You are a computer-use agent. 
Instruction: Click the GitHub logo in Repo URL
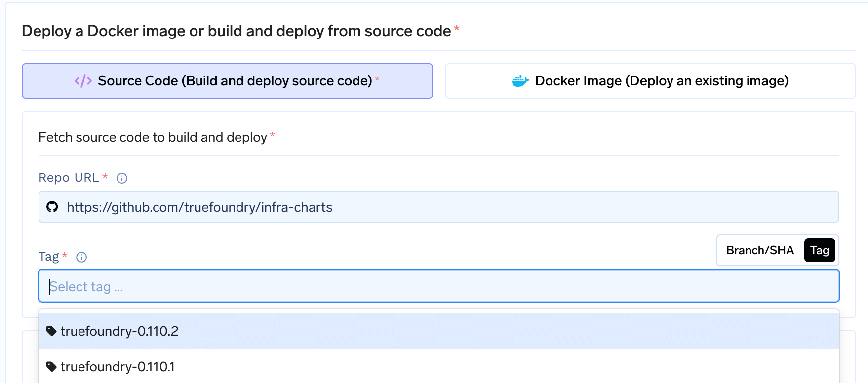click(52, 207)
